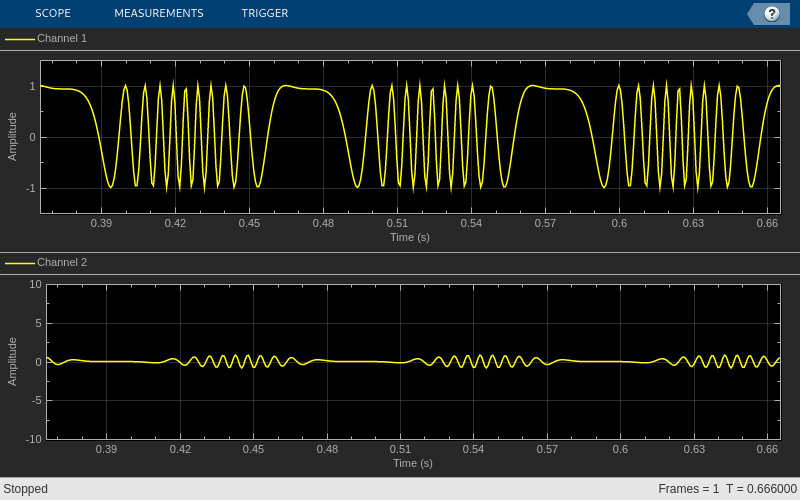Image resolution: width=800 pixels, height=500 pixels.
Task: Click the -10 amplitude tick in Channel 2
Action: click(34, 439)
